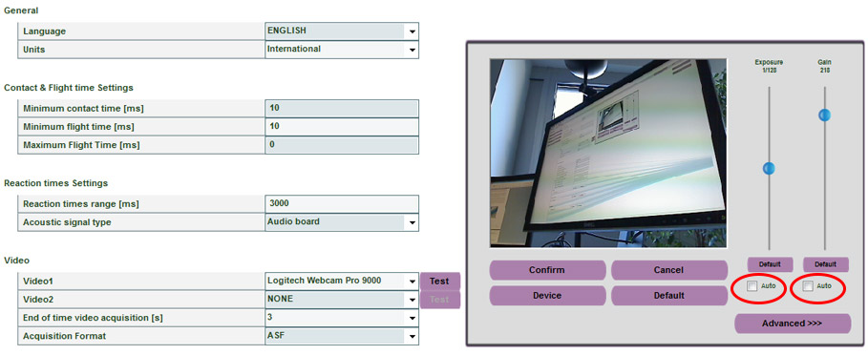868x355 pixels.
Task: Enable the Exposure Auto checkbox
Action: 752,286
